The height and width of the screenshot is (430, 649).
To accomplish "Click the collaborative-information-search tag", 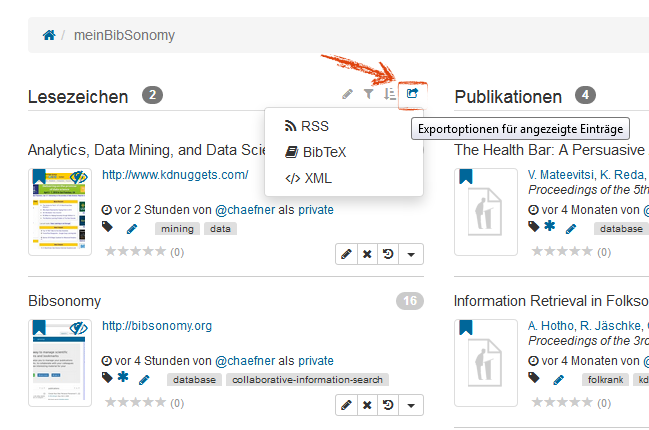I will tap(307, 380).
